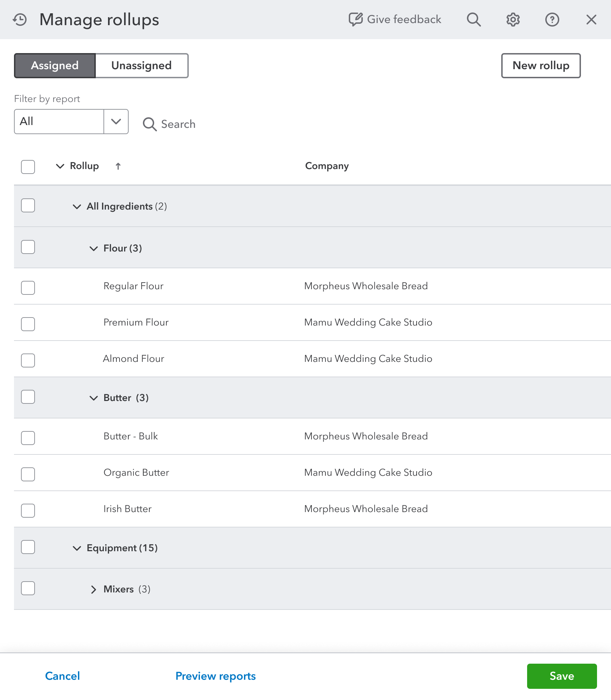Click the Company column header
Screen dimensions: 611x700
click(327, 166)
